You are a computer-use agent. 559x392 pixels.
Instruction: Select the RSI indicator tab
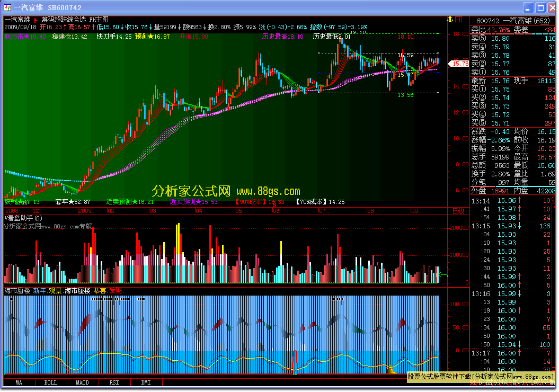(x=114, y=382)
